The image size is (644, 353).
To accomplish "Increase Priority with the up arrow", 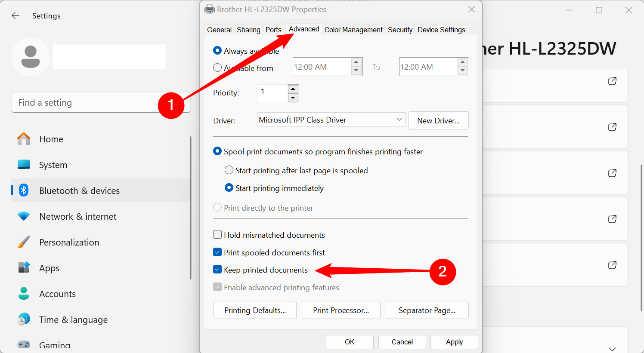I will click(293, 89).
